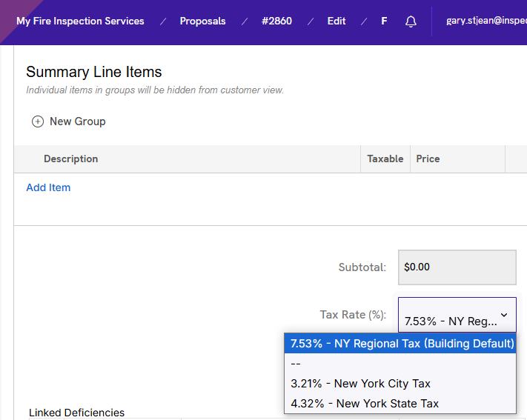Click the Summary Line Items heading
This screenshot has height=420, width=527.
[94, 72]
